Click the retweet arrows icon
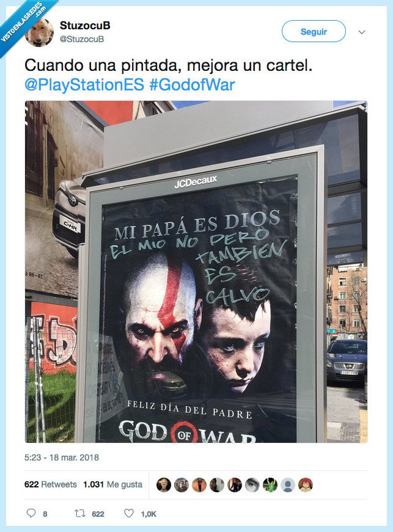393x532 pixels. click(79, 513)
